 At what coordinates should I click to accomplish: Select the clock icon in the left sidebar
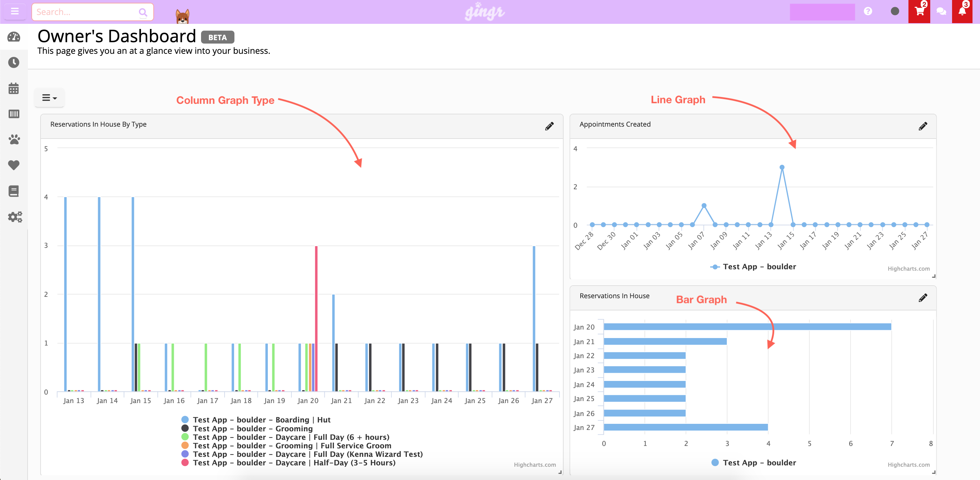(x=14, y=63)
